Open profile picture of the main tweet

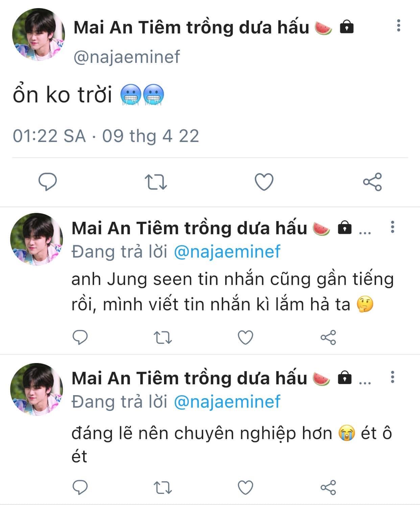click(38, 34)
